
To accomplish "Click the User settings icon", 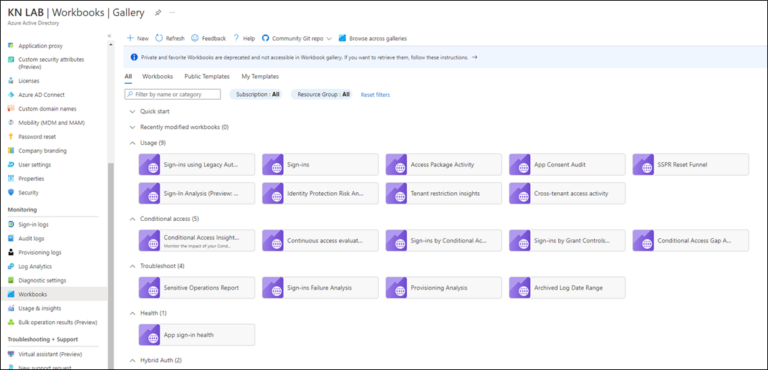I will click(x=11, y=165).
